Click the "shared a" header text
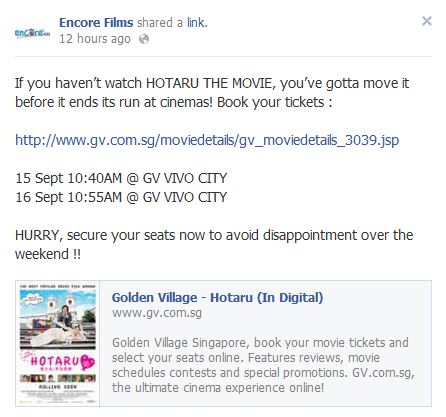This screenshot has height=417, width=446. pos(160,23)
